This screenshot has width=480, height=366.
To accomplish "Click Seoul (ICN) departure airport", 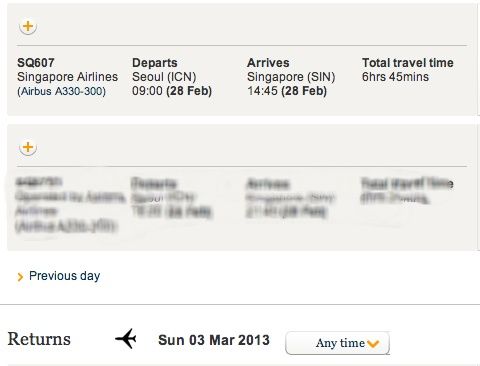I will [164, 77].
